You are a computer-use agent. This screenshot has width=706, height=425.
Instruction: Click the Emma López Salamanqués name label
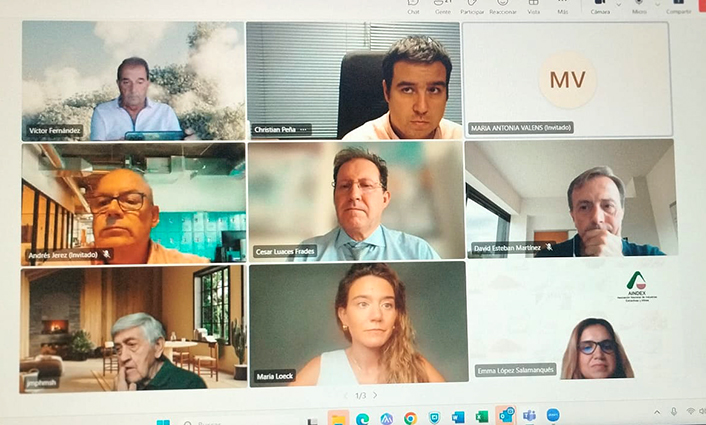coord(516,371)
